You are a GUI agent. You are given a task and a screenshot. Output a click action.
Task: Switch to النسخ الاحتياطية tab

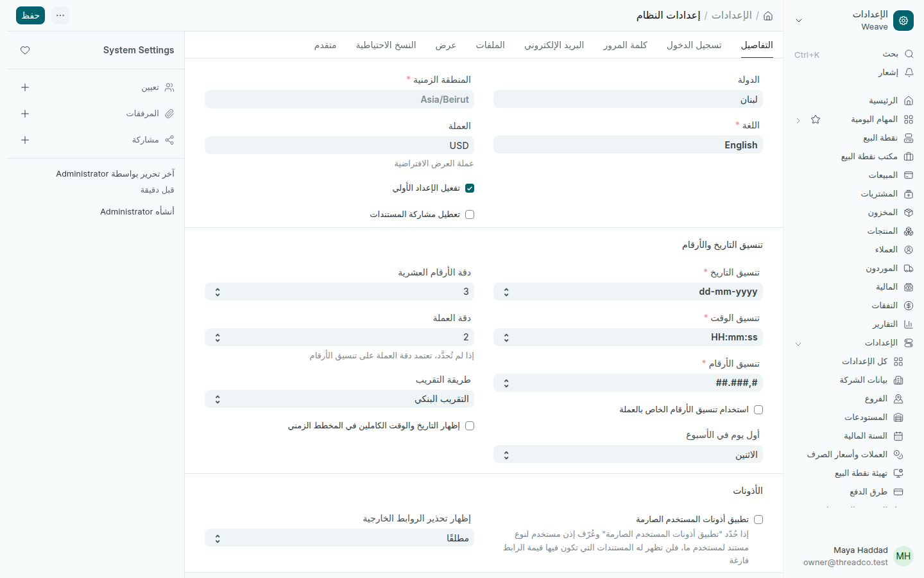[x=386, y=45]
